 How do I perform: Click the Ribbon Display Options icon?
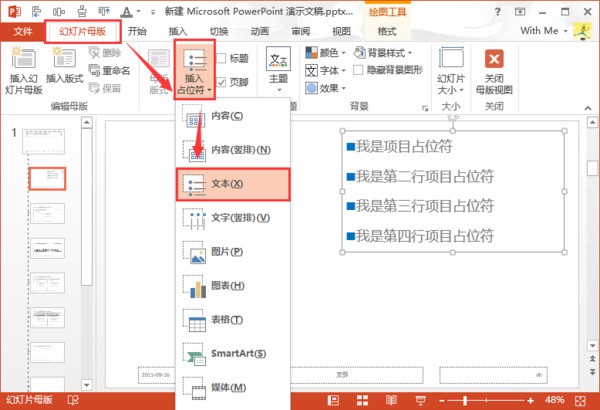coord(520,12)
